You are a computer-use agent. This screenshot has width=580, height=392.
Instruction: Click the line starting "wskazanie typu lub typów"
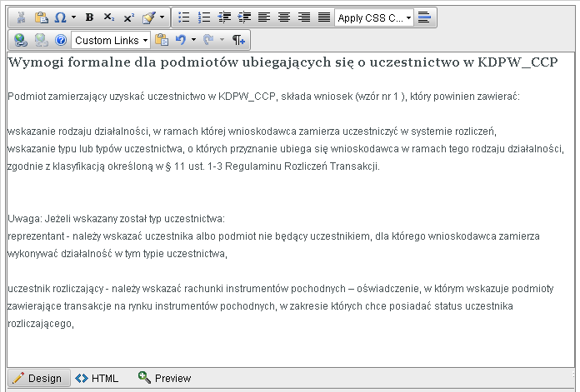pyautogui.click(x=286, y=149)
